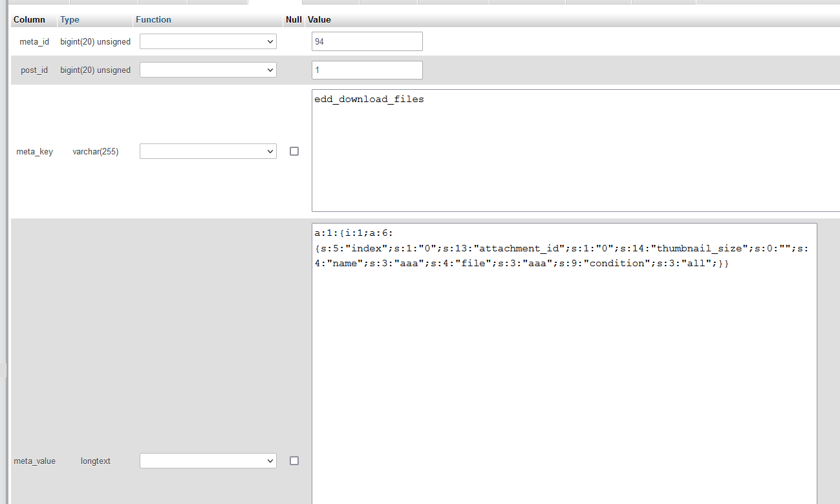Click the meta_id column name
840x504 pixels.
pos(34,41)
